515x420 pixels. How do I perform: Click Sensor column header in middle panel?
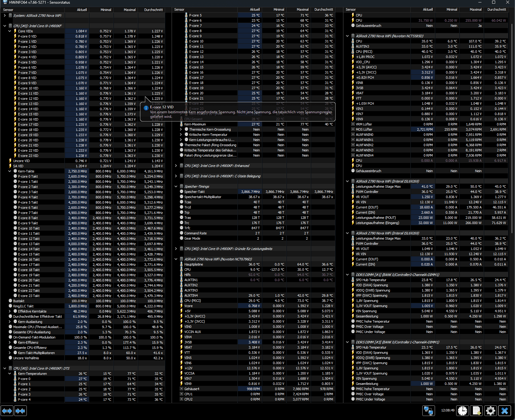coord(205,9)
